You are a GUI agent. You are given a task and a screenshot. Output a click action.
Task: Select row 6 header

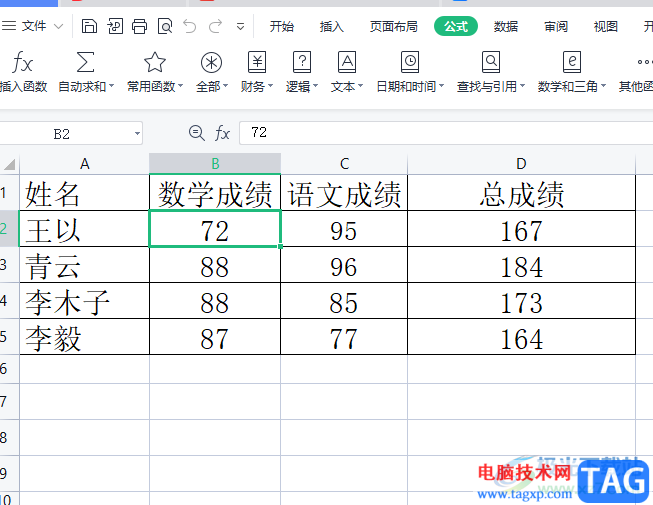(9, 369)
